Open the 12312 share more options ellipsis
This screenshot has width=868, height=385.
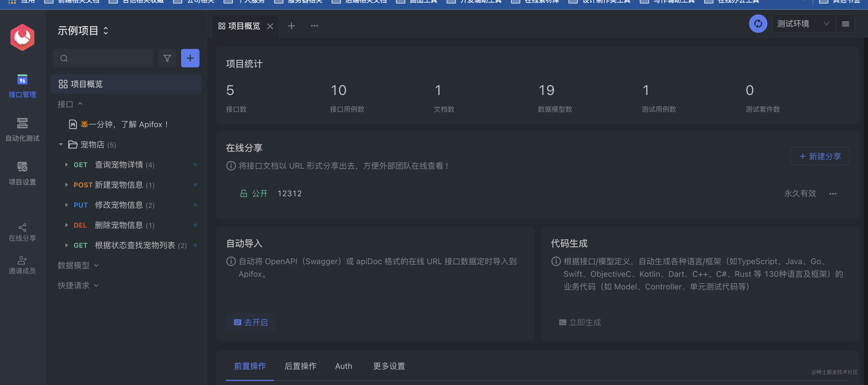tap(833, 194)
